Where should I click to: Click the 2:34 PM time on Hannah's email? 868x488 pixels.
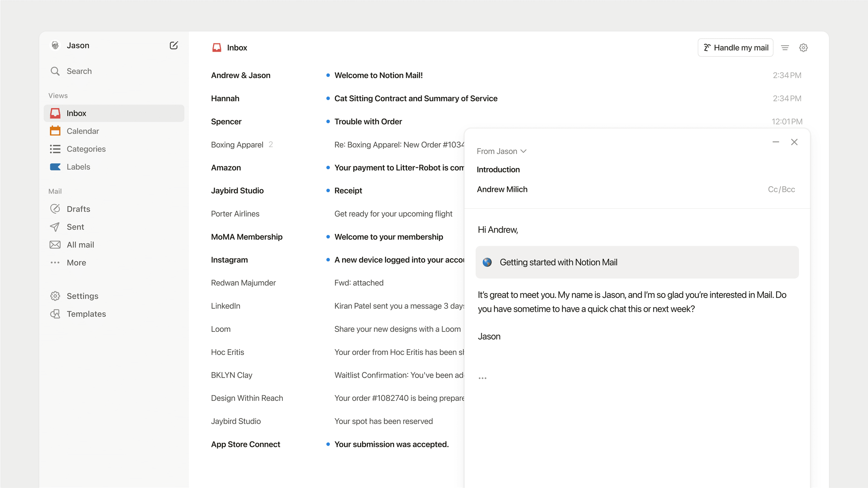pos(787,98)
